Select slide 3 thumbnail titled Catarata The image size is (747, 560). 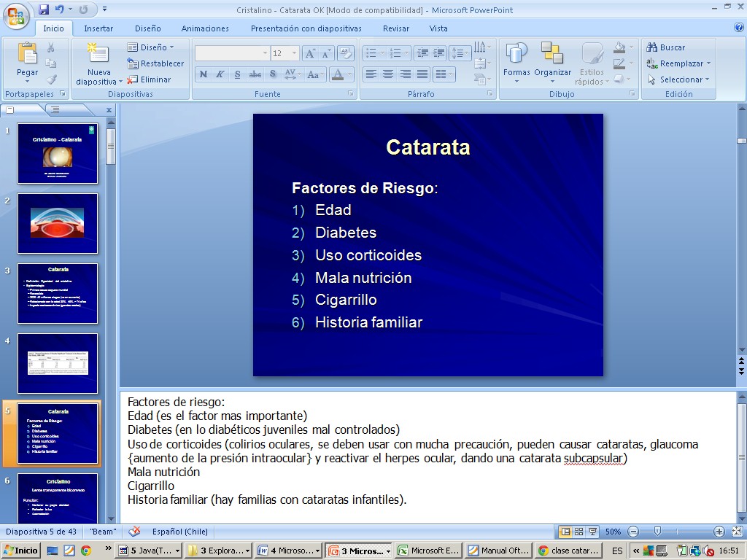tap(58, 293)
